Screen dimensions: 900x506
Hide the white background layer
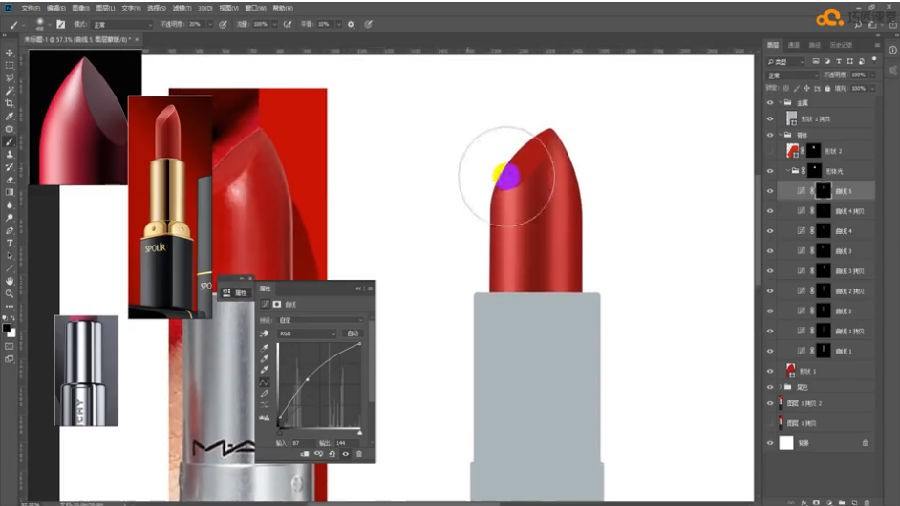(770, 443)
